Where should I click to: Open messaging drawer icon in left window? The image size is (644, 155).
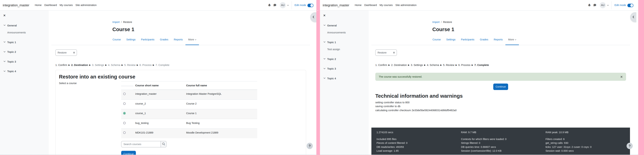coord(275,5)
